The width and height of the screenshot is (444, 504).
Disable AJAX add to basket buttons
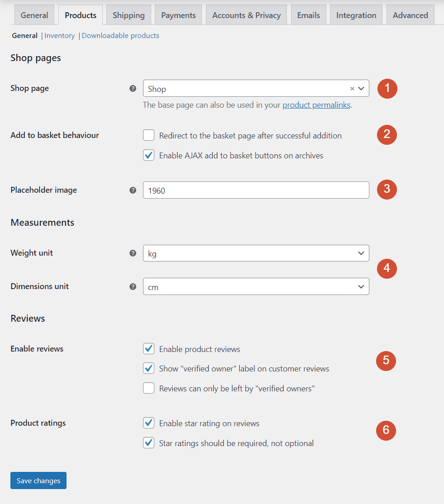148,155
